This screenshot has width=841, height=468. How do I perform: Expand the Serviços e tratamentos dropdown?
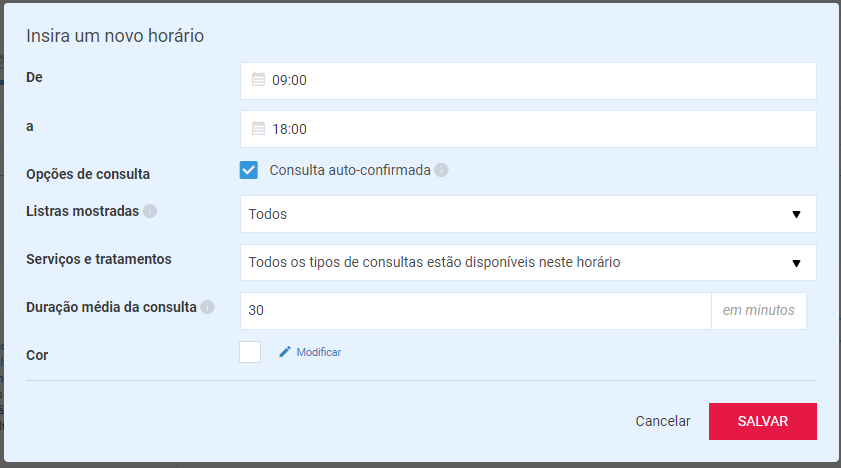pos(528,262)
